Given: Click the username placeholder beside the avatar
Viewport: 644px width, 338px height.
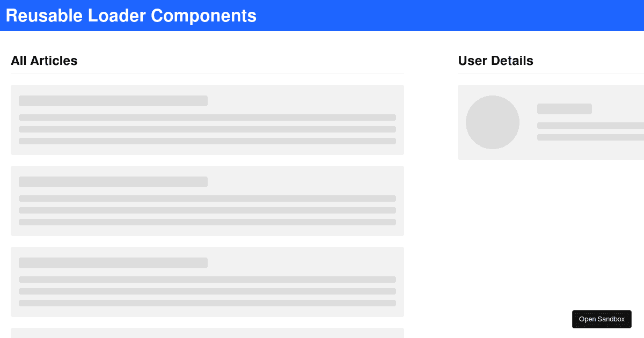Looking at the screenshot, I should pos(565,109).
